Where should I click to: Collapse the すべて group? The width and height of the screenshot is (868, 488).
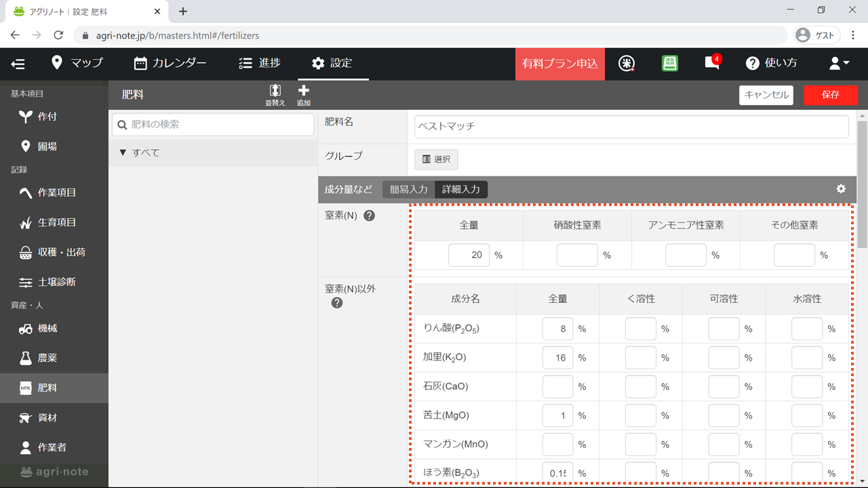point(213,153)
